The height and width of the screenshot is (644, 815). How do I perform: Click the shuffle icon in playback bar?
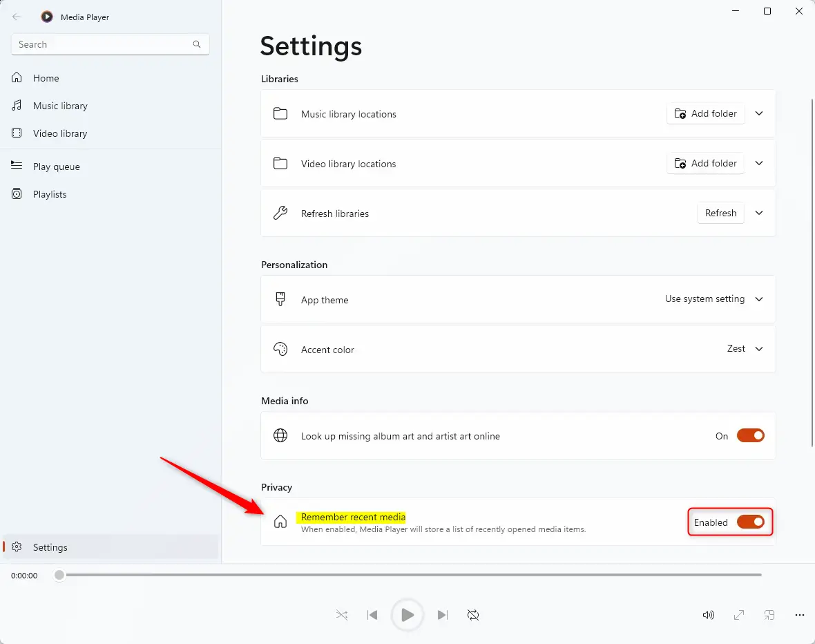click(x=341, y=614)
